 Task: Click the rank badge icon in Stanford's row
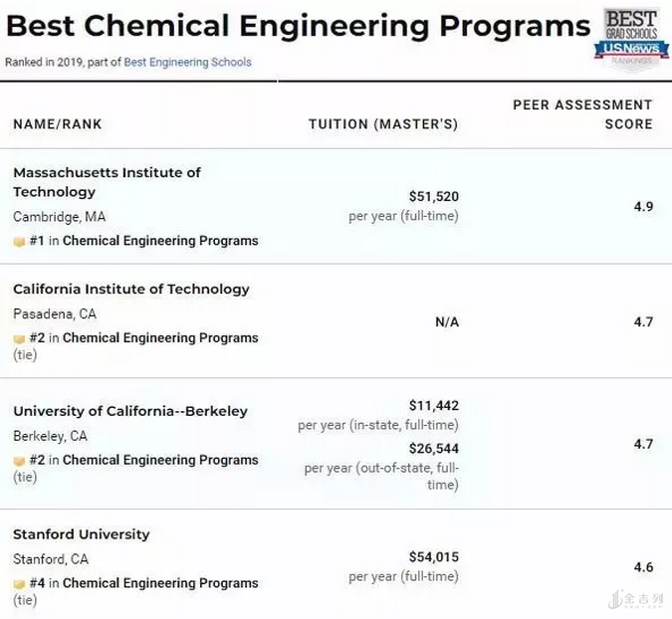coord(19,584)
